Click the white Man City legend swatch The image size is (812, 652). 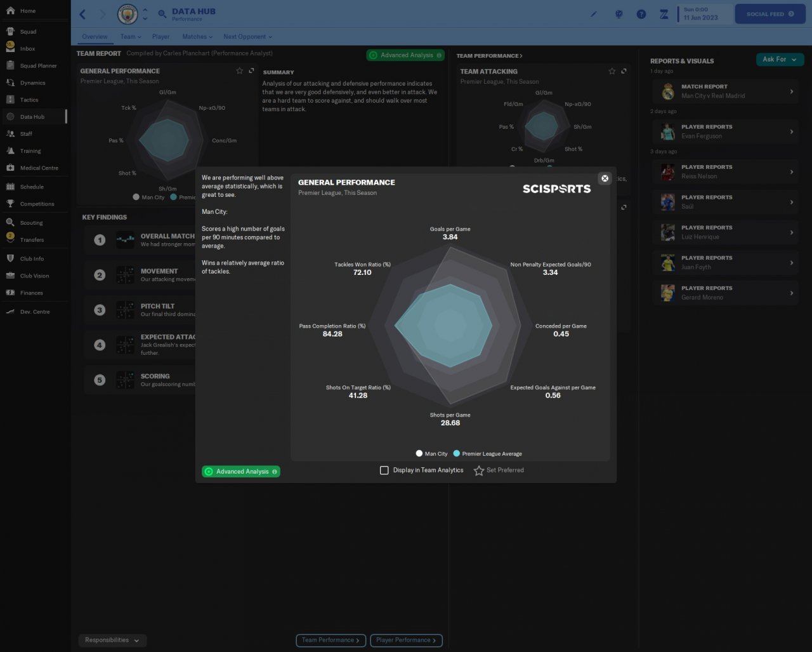tap(419, 454)
